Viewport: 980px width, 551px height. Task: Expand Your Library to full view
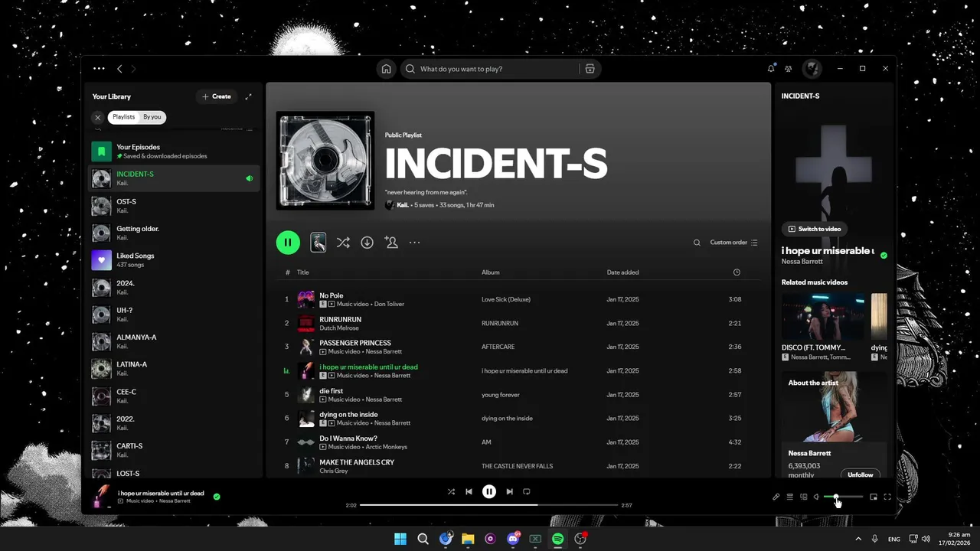point(248,96)
